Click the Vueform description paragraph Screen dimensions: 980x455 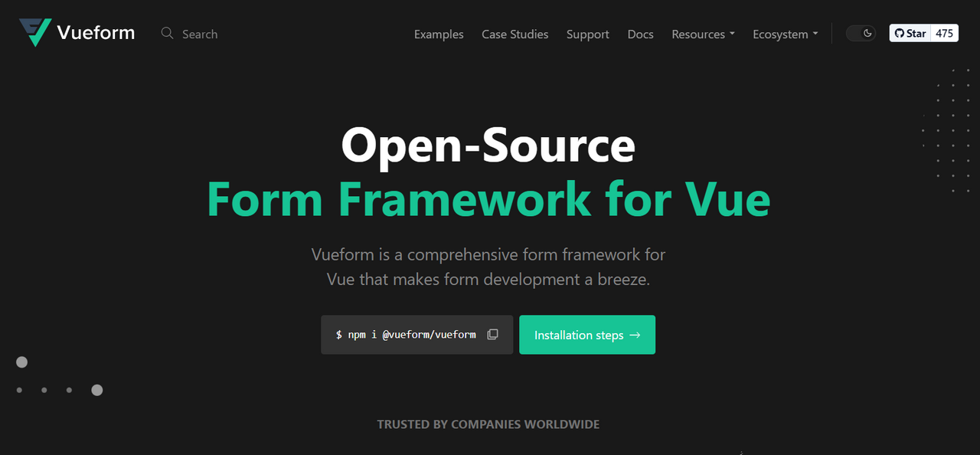pos(488,267)
